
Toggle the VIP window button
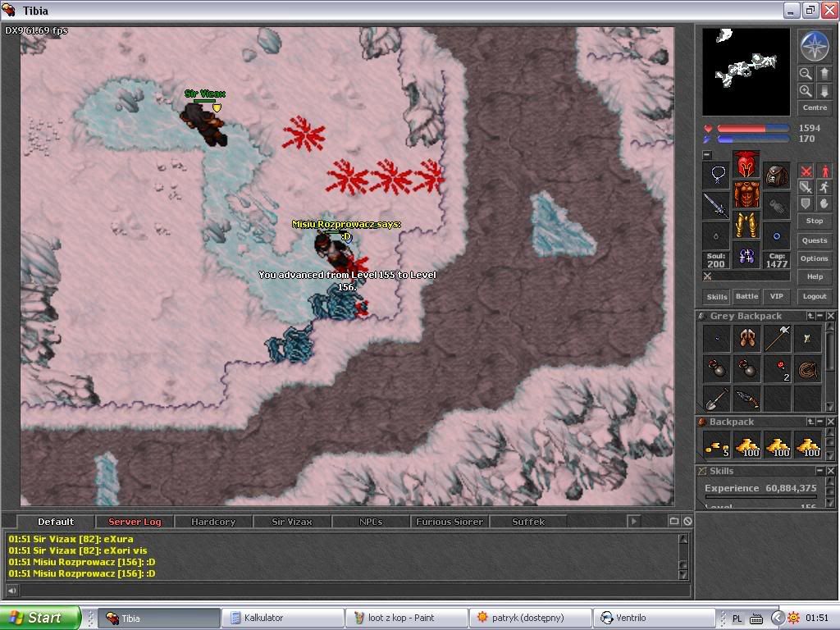[x=777, y=296]
